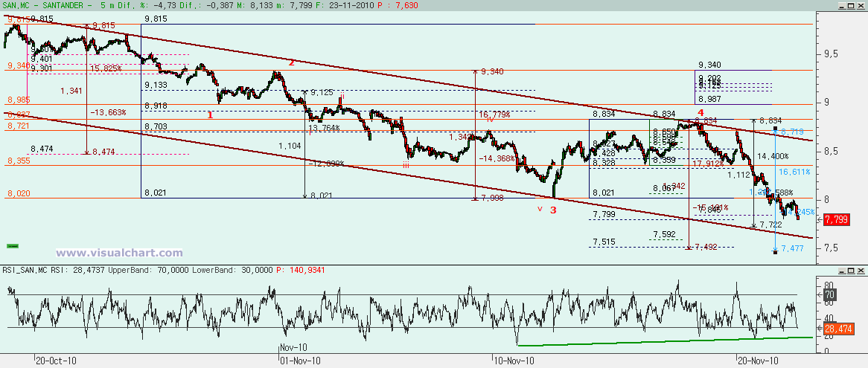The width and height of the screenshot is (868, 368).
Task: Close the SANTANDER price chart pane
Action: click(x=861, y=5)
